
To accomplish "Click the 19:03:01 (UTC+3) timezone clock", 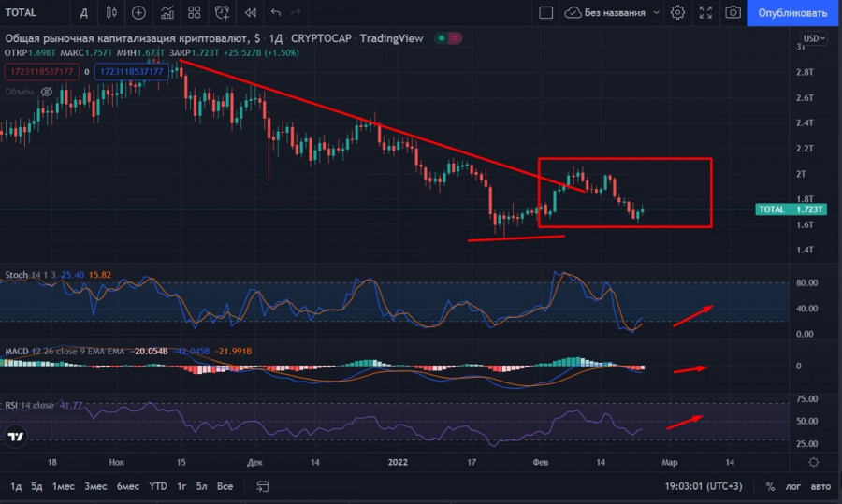I will (704, 486).
